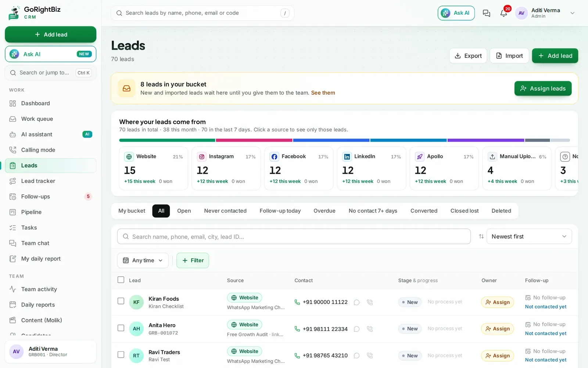The height and width of the screenshot is (368, 588).
Task: Select the Kiran Foods row checkbox
Action: [x=121, y=301]
